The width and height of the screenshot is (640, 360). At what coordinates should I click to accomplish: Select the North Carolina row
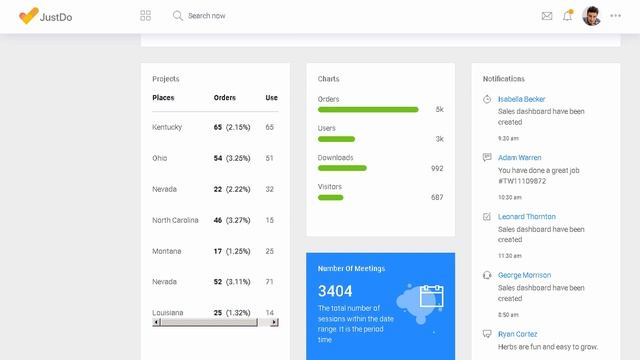(x=215, y=220)
